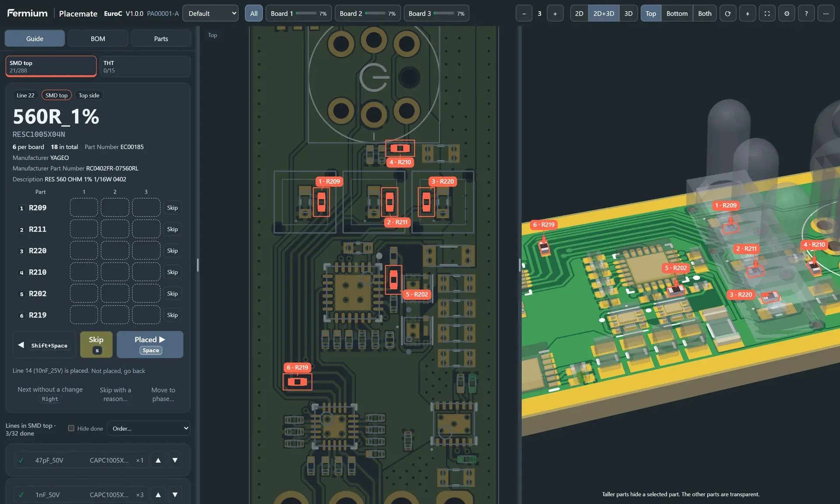Check R211 placement box for board 2

point(115,229)
